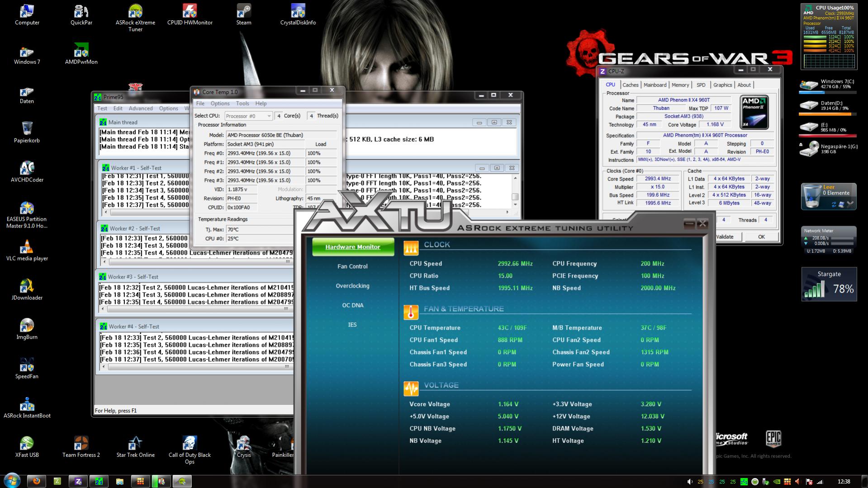Screen dimensions: 868x488
Task: Open the purple CPU-Z taskbar button
Action: pyautogui.click(x=78, y=481)
